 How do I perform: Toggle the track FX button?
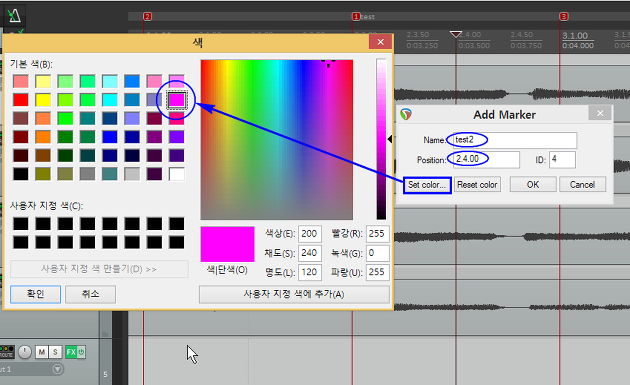click(71, 352)
